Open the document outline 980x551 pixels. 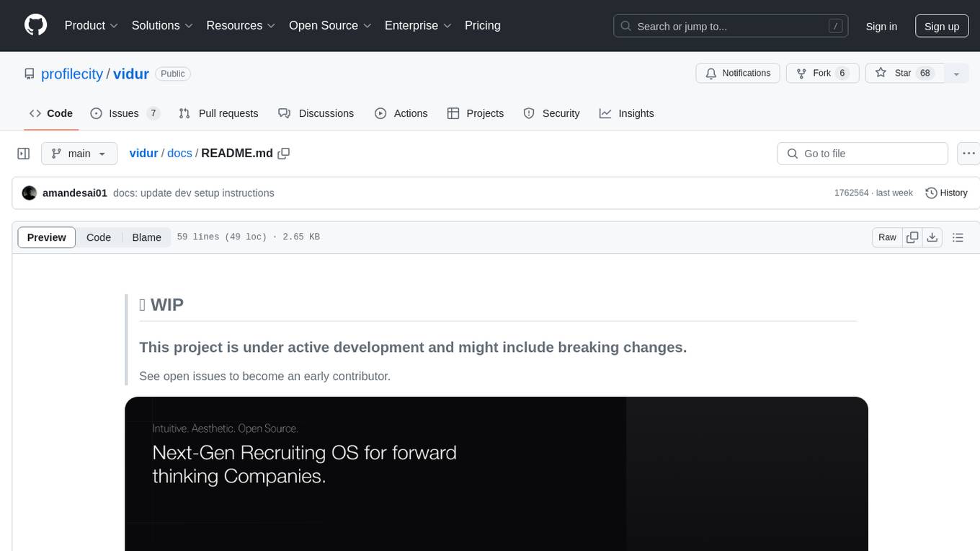tap(958, 237)
